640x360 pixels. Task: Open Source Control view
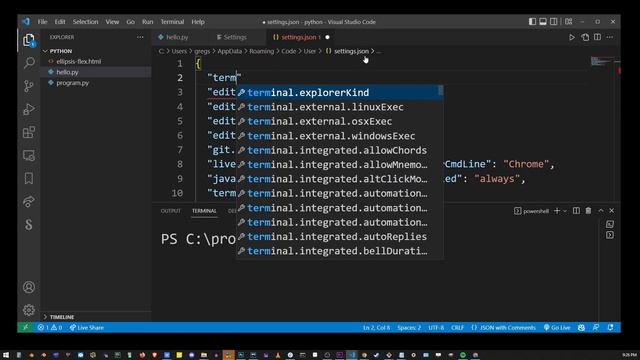click(x=29, y=86)
